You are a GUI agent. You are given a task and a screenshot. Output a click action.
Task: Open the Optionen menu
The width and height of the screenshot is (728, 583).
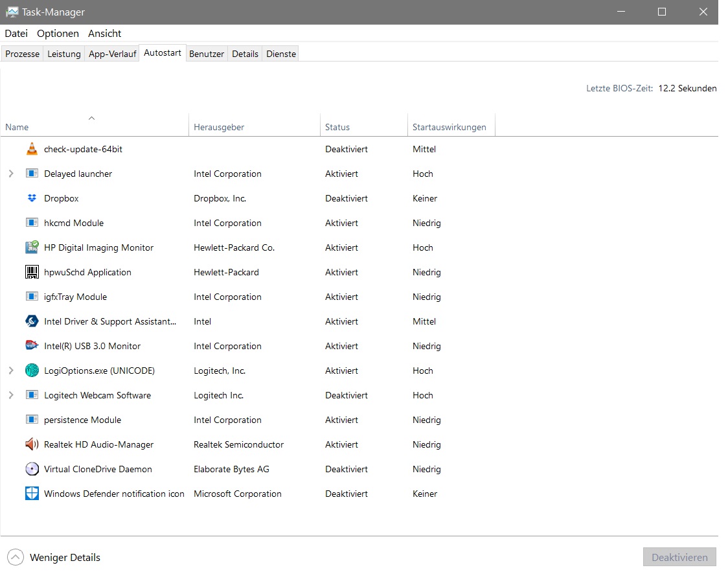(x=58, y=34)
